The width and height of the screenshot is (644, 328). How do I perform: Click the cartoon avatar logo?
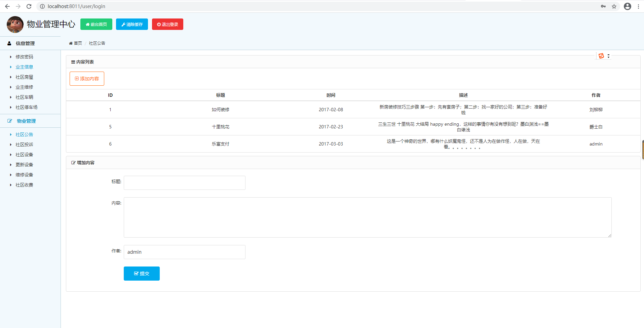tap(15, 24)
